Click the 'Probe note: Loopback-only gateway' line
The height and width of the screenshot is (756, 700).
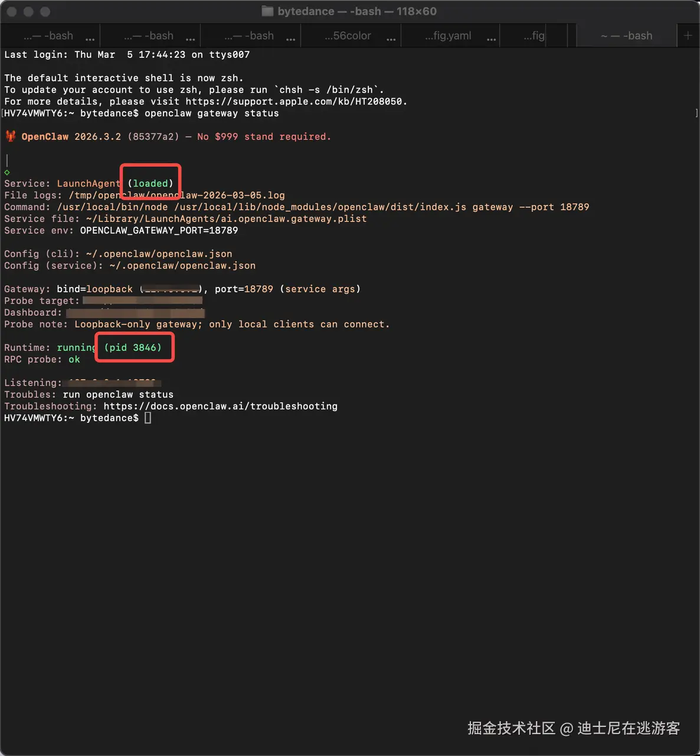(197, 324)
